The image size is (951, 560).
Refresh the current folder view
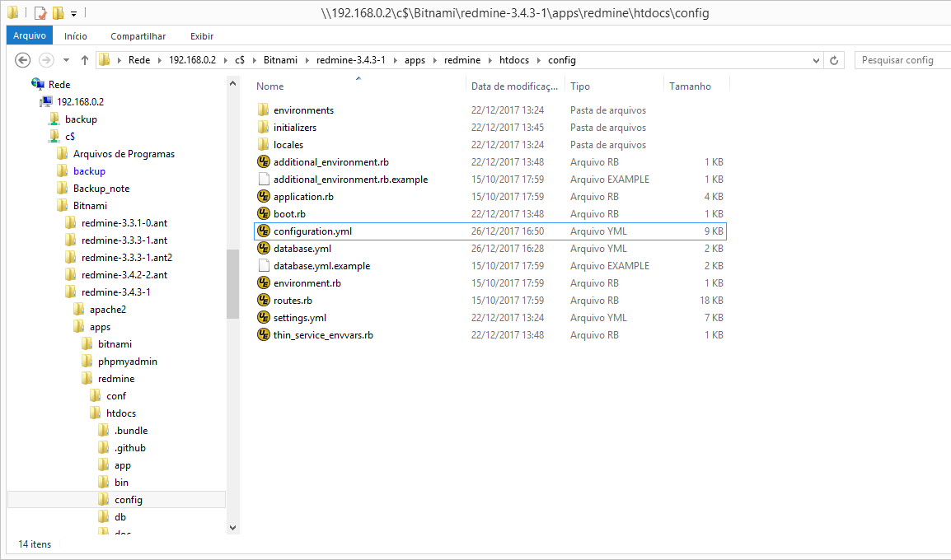[x=834, y=60]
